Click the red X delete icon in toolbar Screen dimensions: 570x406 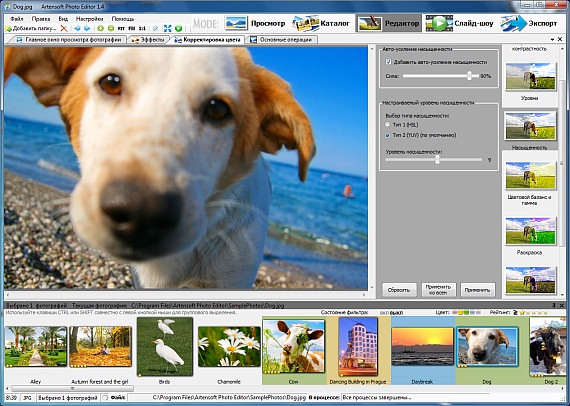click(64, 28)
